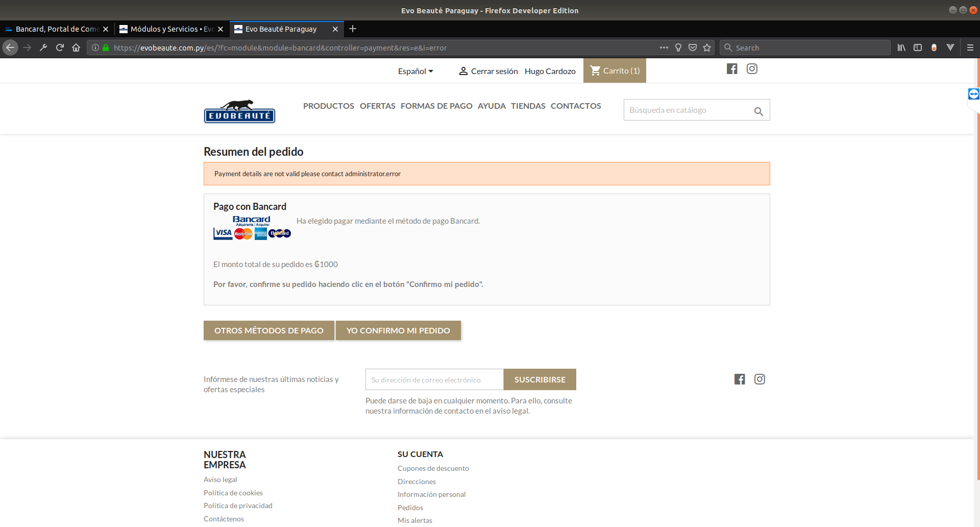
Task: Save page to Pocket
Action: coord(693,47)
